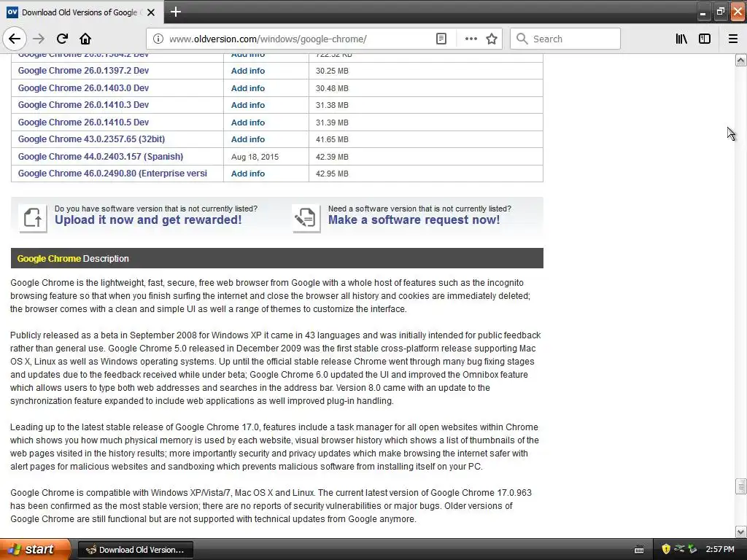747x560 pixels.
Task: Click the safely remove hardware tray icon
Action: click(693, 549)
